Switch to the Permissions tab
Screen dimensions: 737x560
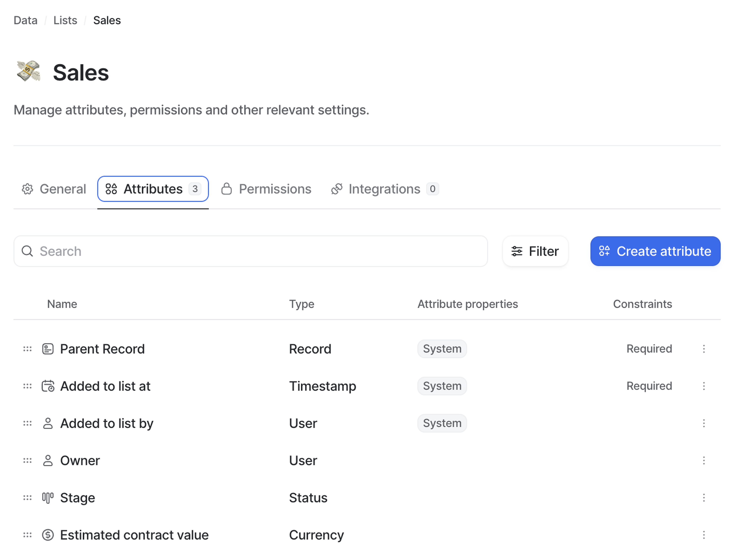point(266,189)
